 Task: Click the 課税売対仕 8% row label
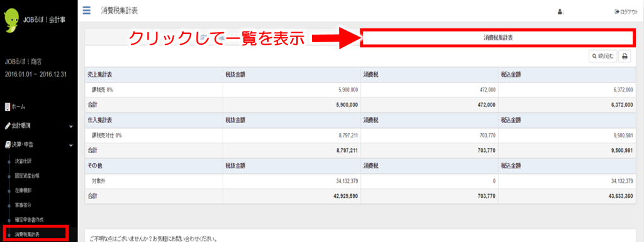pyautogui.click(x=107, y=135)
